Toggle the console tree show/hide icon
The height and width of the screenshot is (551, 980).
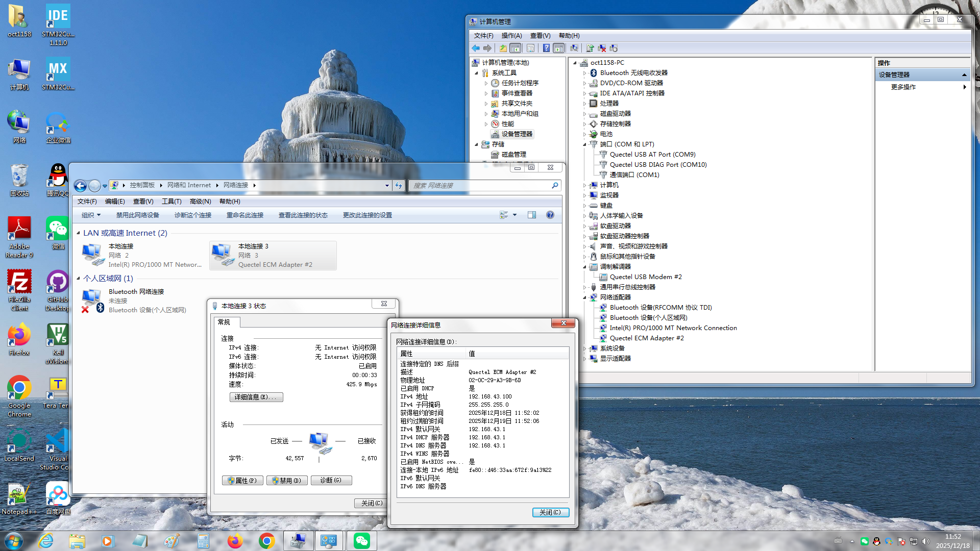pos(516,48)
